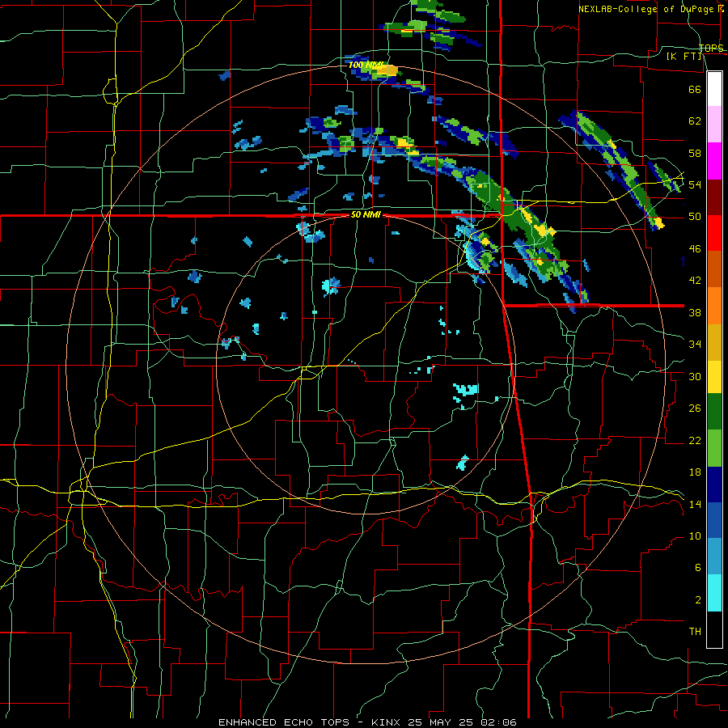Select the dark red legend swatch

tap(714, 197)
